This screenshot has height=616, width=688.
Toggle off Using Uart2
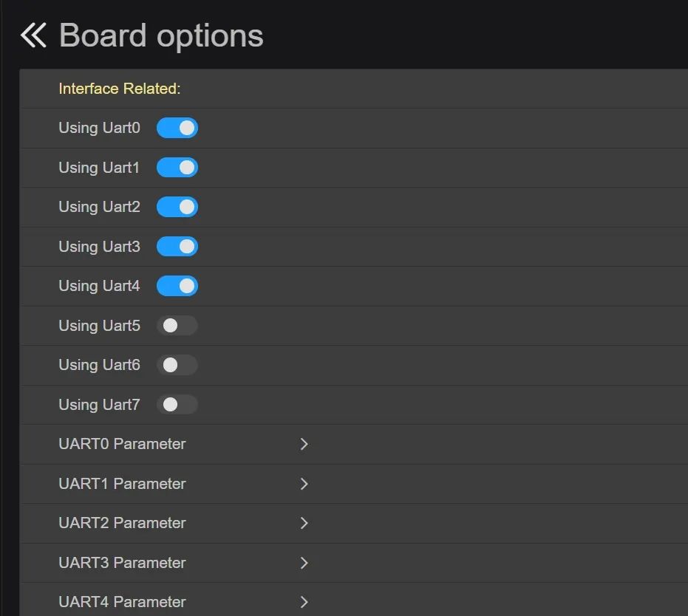[177, 207]
